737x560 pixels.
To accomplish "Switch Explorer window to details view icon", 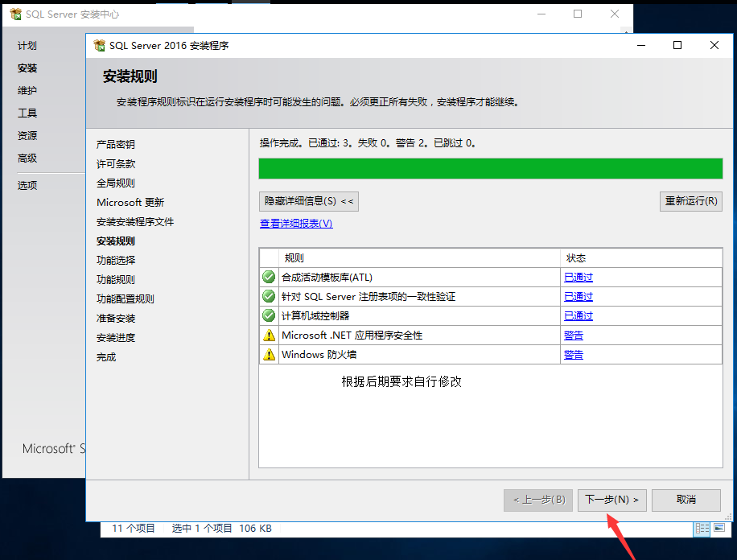I will pyautogui.click(x=702, y=529).
